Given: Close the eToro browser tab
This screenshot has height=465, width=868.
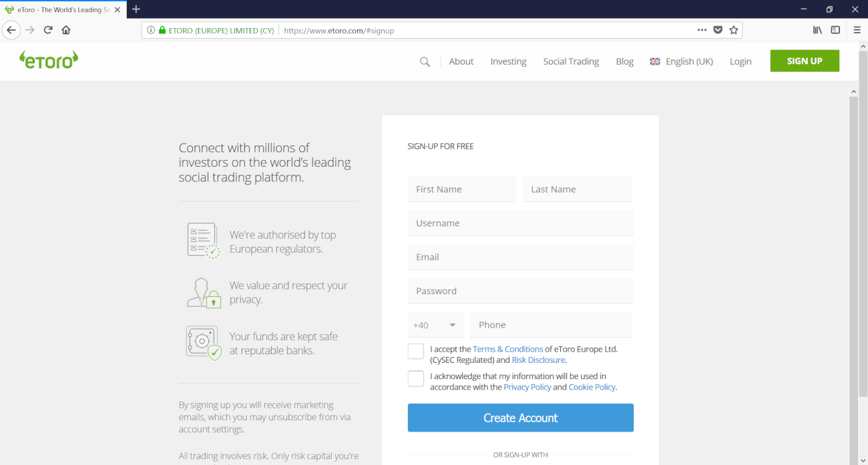Looking at the screenshot, I should (118, 10).
